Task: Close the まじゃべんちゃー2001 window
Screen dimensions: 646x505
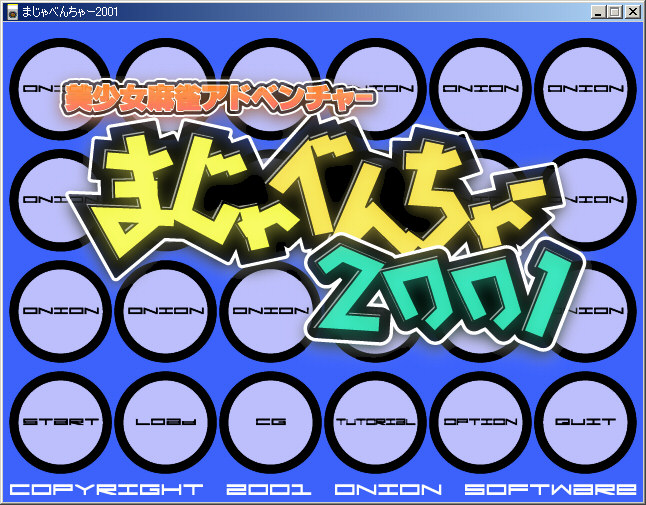Action: click(x=632, y=12)
